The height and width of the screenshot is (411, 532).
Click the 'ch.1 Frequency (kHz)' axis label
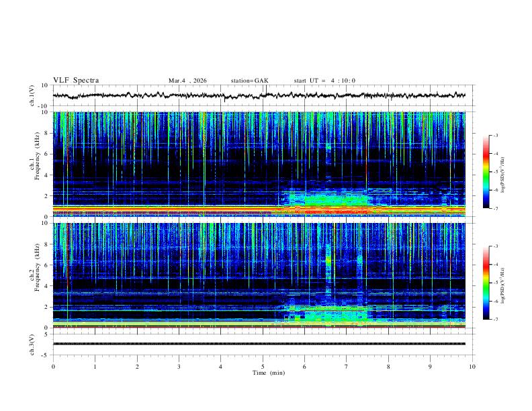tap(34, 156)
